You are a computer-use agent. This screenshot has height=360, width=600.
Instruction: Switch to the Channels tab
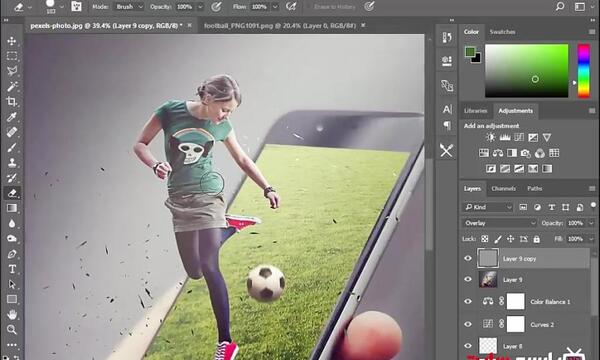(x=503, y=189)
